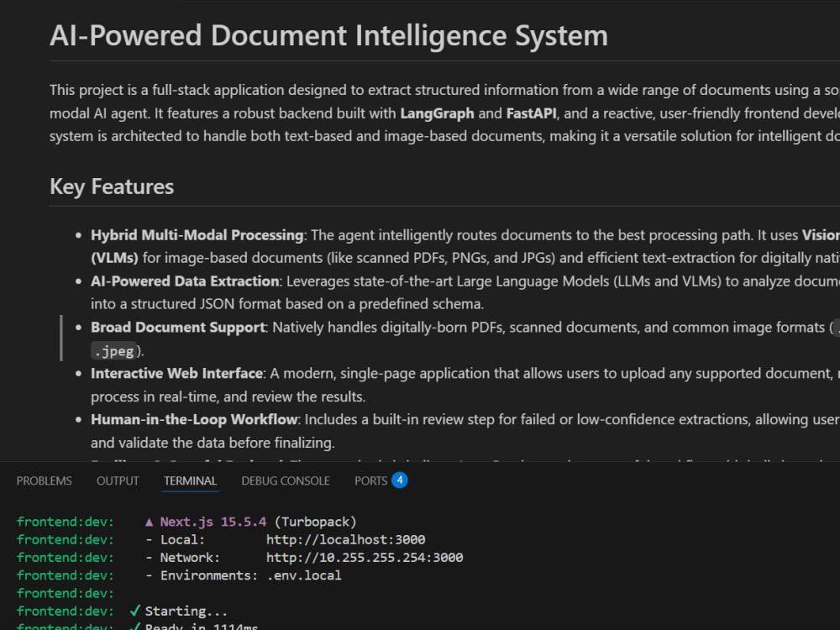Viewport: 840px width, 630px height.
Task: Click the bold word 'LangGraph'
Action: pos(437,113)
